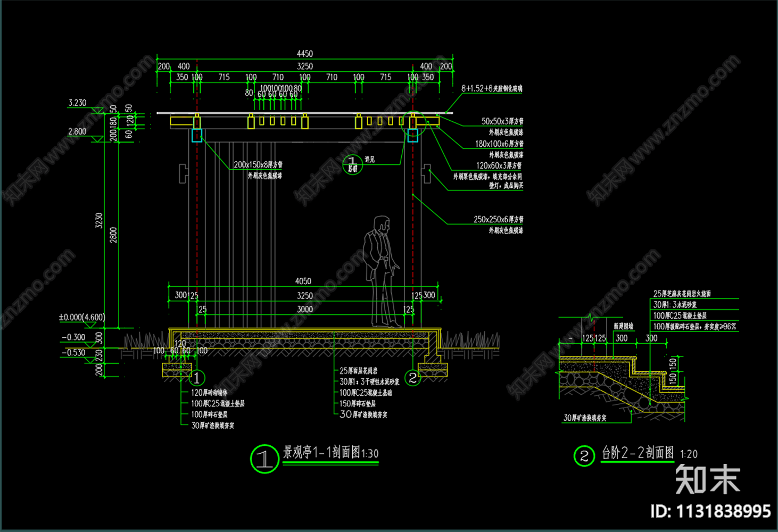Screen dimensions: 778x532
Task: Select the "100厚C25混凝土基础" note
Action: click(x=366, y=393)
